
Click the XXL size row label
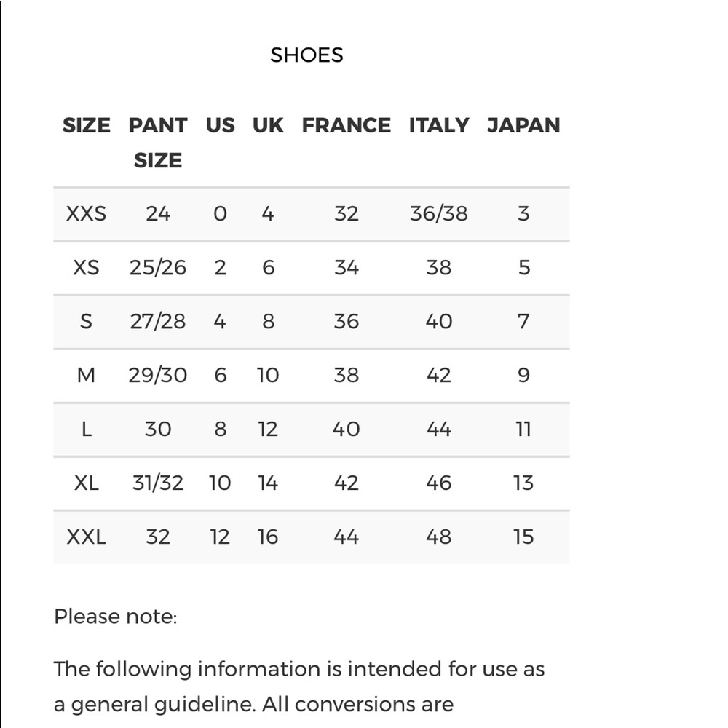(x=87, y=537)
